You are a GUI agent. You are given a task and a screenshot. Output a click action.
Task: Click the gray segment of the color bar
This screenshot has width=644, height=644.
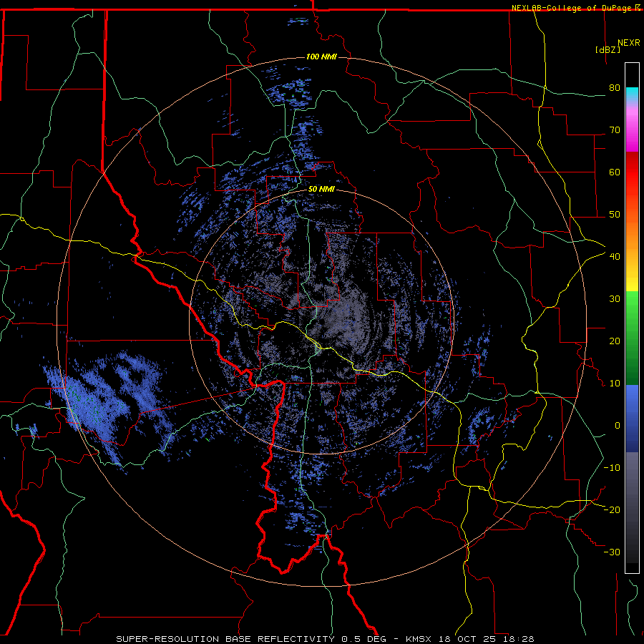click(632, 507)
